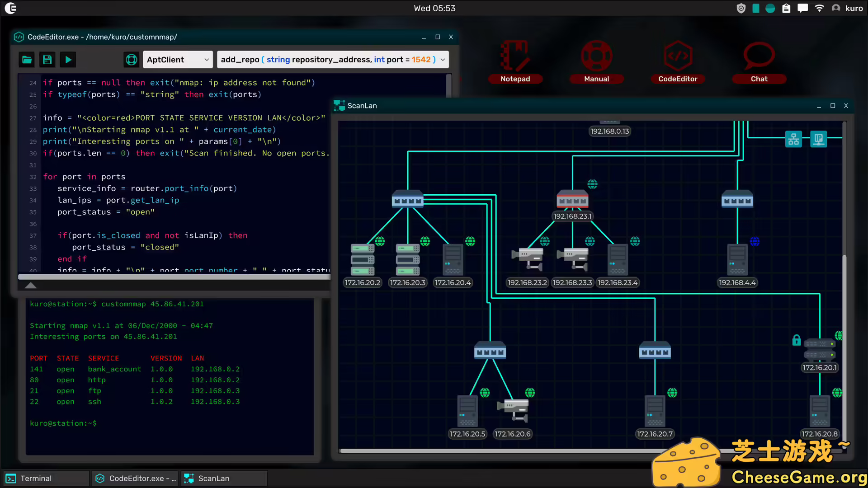This screenshot has width=868, height=488.
Task: Run the script with play button
Action: click(68, 60)
